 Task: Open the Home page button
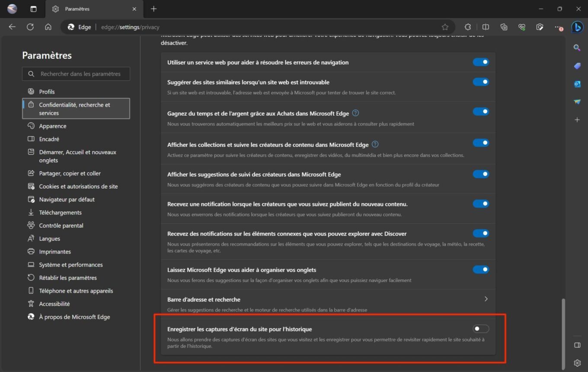pos(48,27)
